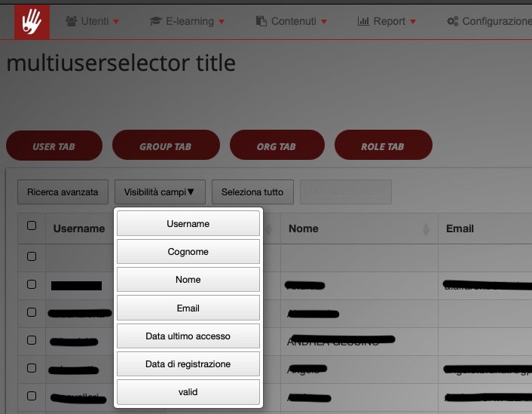Switch to the ORG TAB

click(x=276, y=146)
